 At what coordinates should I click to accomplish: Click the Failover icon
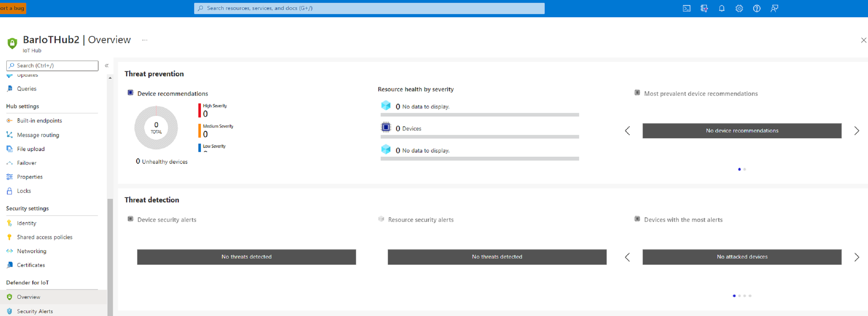click(10, 163)
